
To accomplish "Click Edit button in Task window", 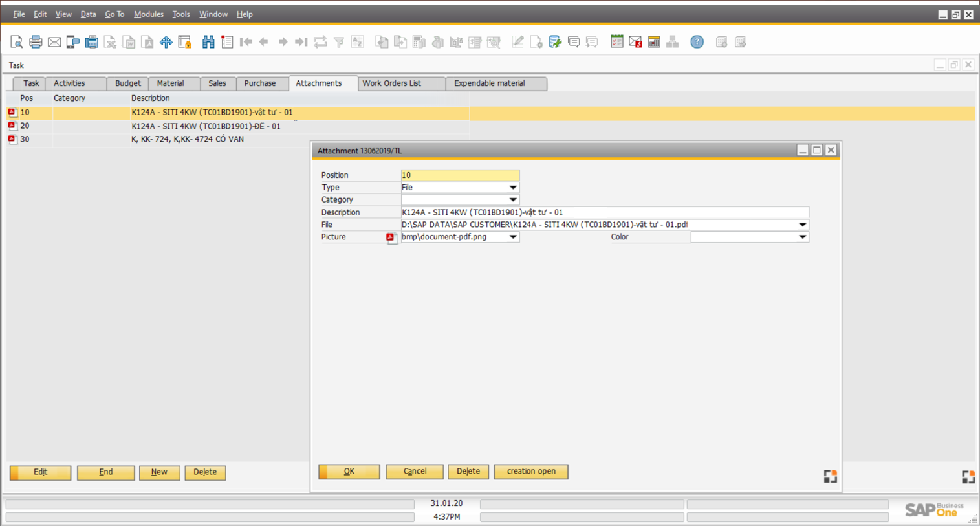I will (40, 472).
